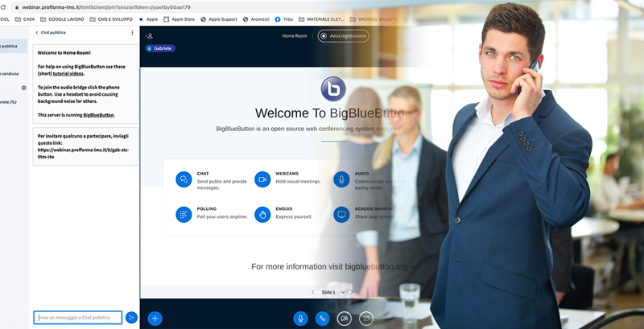
Task: Click the Polling feature icon on slide
Action: (x=184, y=215)
